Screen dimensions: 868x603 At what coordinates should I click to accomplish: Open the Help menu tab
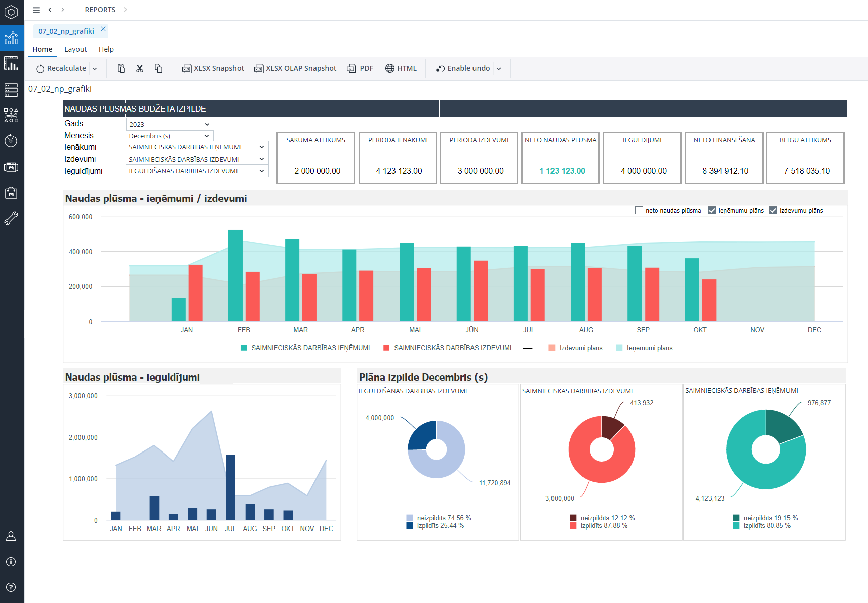tap(106, 49)
